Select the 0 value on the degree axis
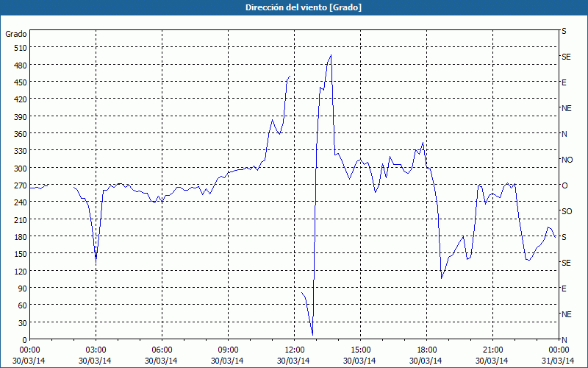 point(25,340)
